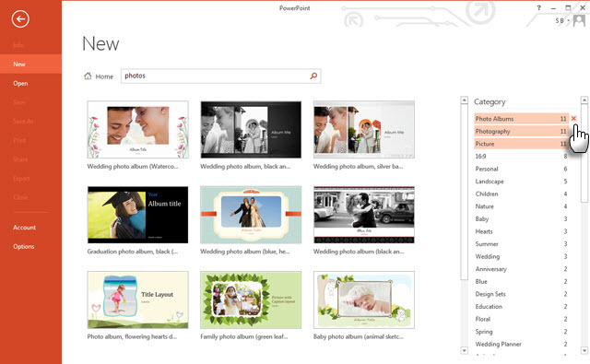Select the Photography category filter
This screenshot has height=364, width=590.
pos(521,131)
